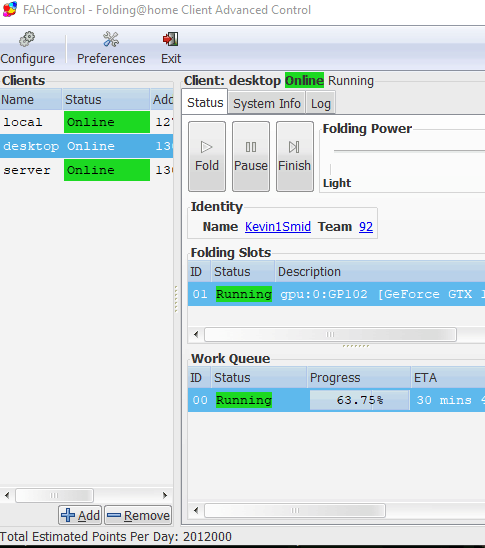Screen dimensions: 485x548
Task: Open the Kevin1Smid user link
Action: pyautogui.click(x=278, y=226)
